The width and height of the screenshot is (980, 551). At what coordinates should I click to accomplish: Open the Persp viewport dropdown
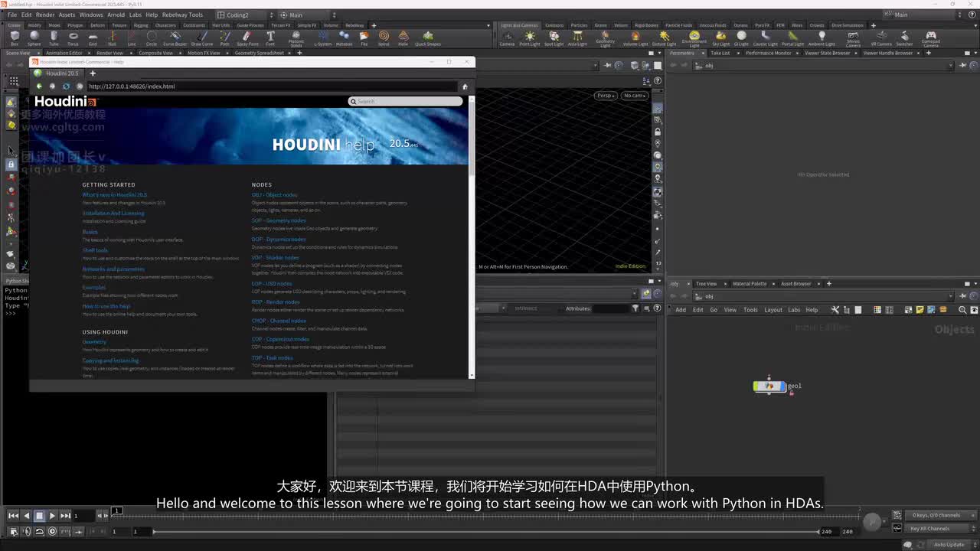point(606,96)
